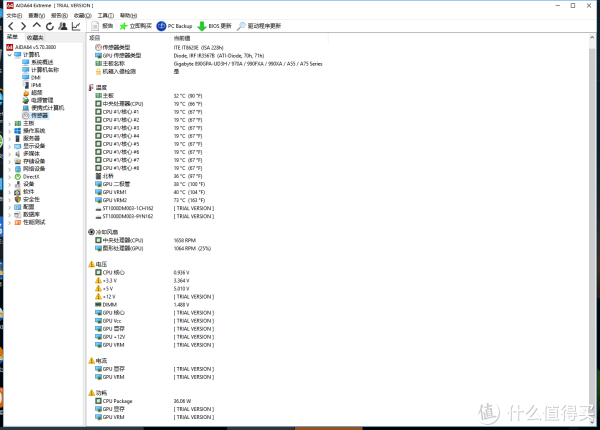This screenshot has height=430, width=600.
Task: Expand the 主板 motherboard tree node
Action: click(10, 123)
